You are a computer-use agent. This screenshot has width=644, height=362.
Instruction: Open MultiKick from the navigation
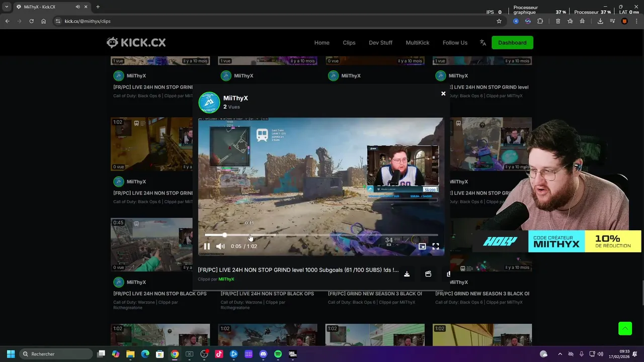tap(418, 43)
